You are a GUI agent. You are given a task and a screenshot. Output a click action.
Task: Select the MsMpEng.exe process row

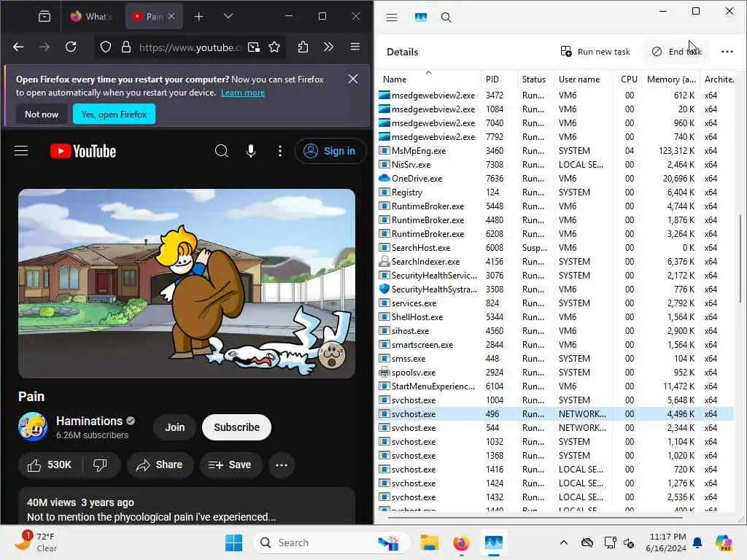click(x=555, y=151)
